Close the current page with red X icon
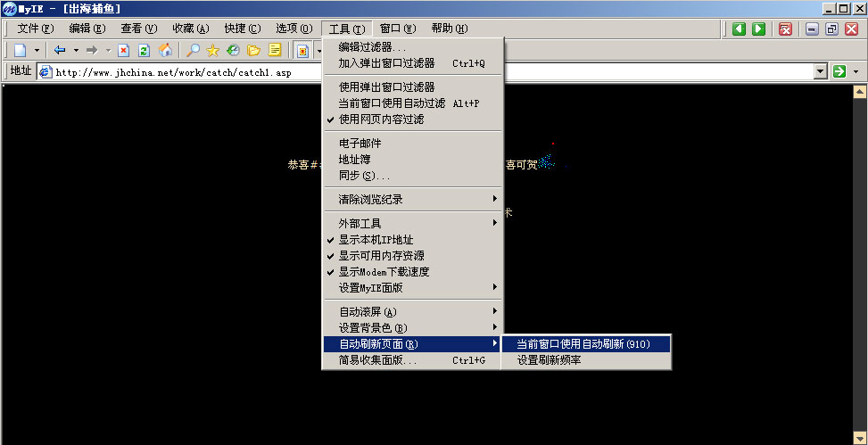The width and height of the screenshot is (868, 445). click(851, 29)
